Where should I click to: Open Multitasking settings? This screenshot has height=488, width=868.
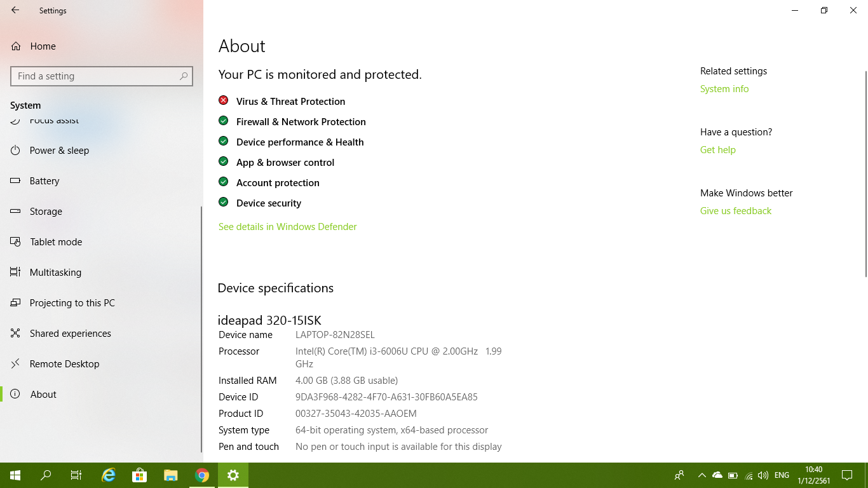click(55, 272)
